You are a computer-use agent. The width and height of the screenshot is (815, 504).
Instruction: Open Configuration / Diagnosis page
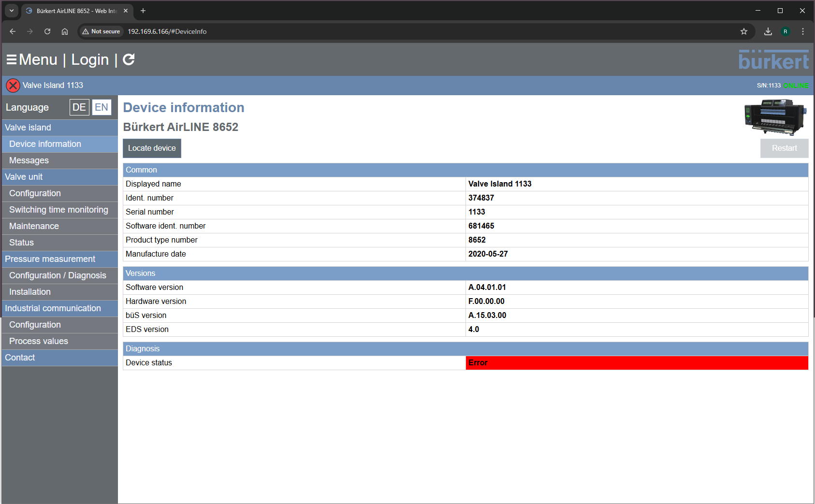point(60,275)
